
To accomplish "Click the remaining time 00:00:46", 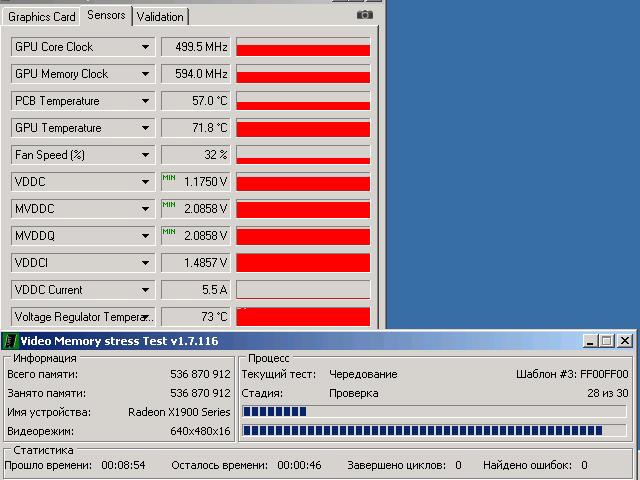I will pos(299,465).
